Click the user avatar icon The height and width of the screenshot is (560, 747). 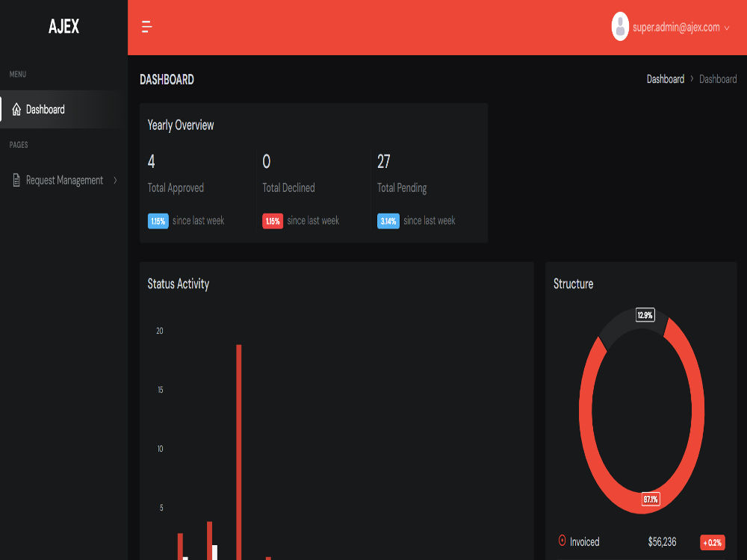point(620,27)
